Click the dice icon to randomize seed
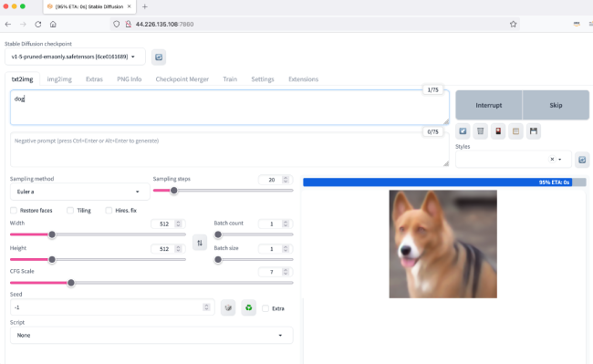Image resolution: width=593 pixels, height=364 pixels. tap(228, 307)
